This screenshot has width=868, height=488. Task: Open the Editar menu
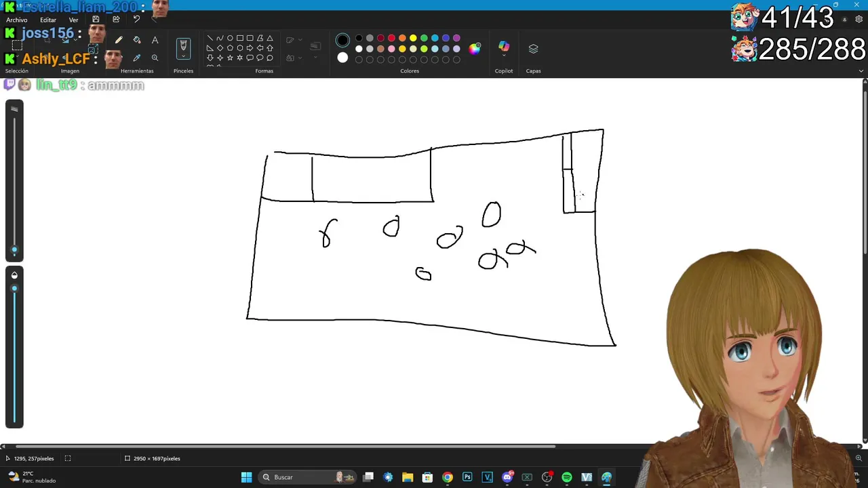pyautogui.click(x=48, y=20)
